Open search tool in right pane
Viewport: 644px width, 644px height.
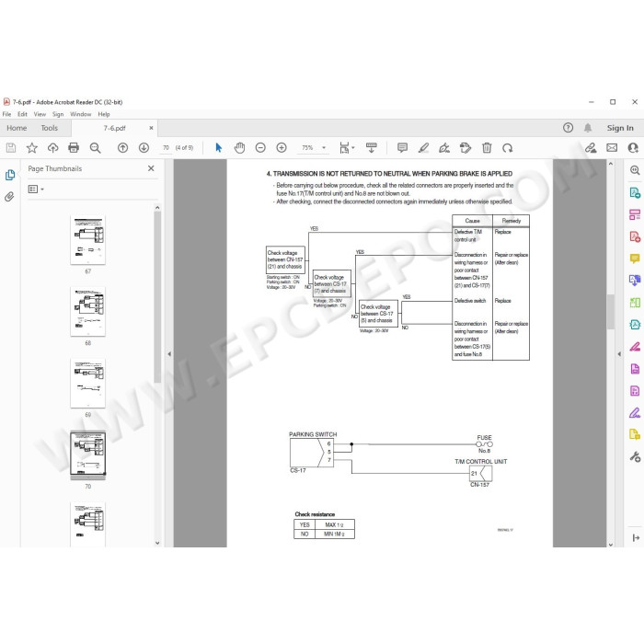pos(635,170)
